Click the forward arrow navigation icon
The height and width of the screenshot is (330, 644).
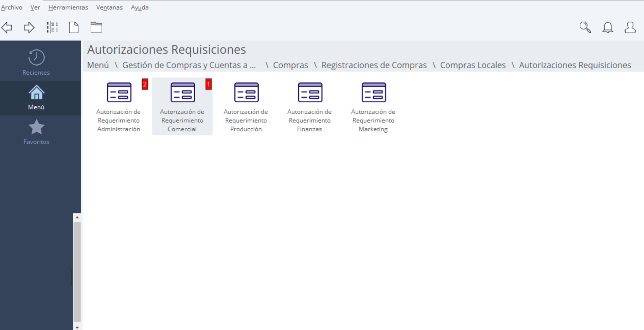[29, 27]
